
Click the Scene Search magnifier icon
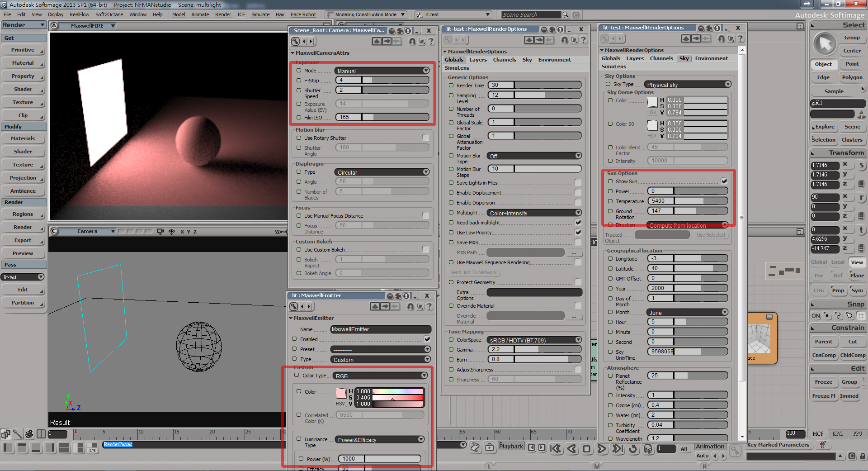(566, 15)
